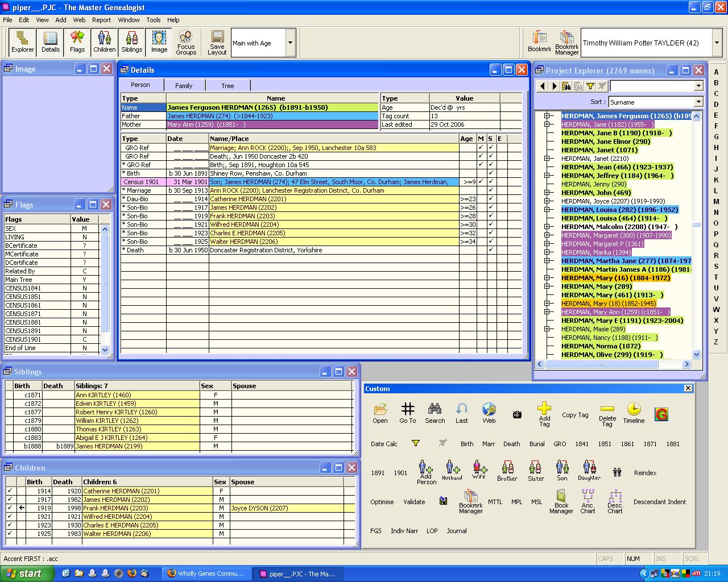
Task: Expand HERDMAN, Martha Jane (277) tree node
Action: 547,261
